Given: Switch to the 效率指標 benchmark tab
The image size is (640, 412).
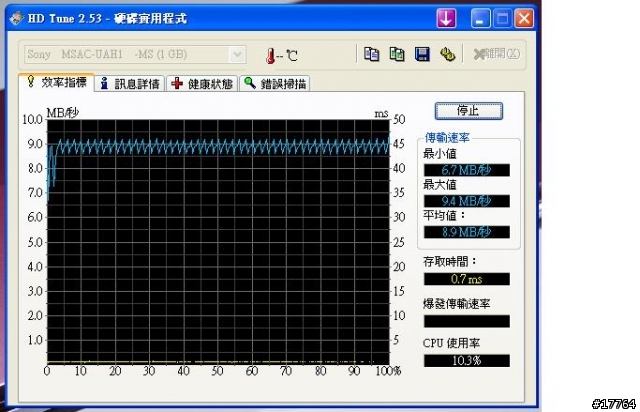Looking at the screenshot, I should (57, 82).
